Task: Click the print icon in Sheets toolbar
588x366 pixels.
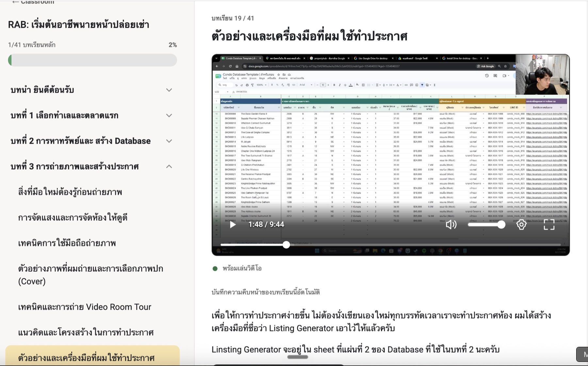Action: (x=247, y=85)
